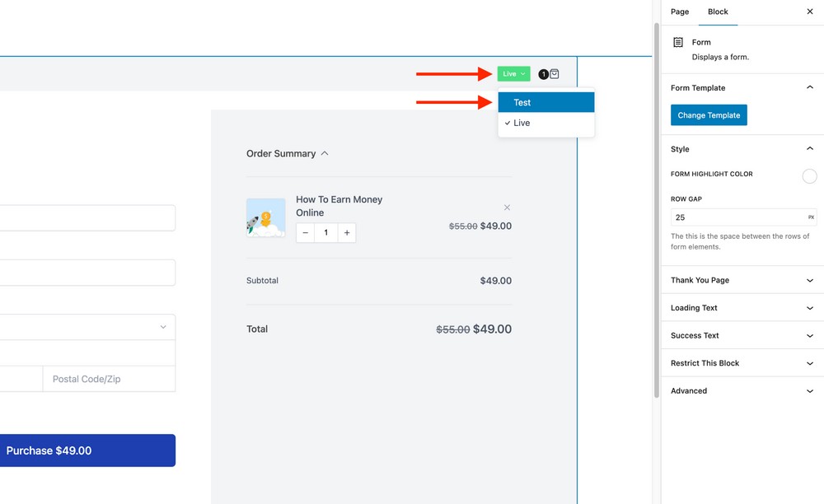
Task: Close the settings sidebar with the X icon
Action: point(809,12)
